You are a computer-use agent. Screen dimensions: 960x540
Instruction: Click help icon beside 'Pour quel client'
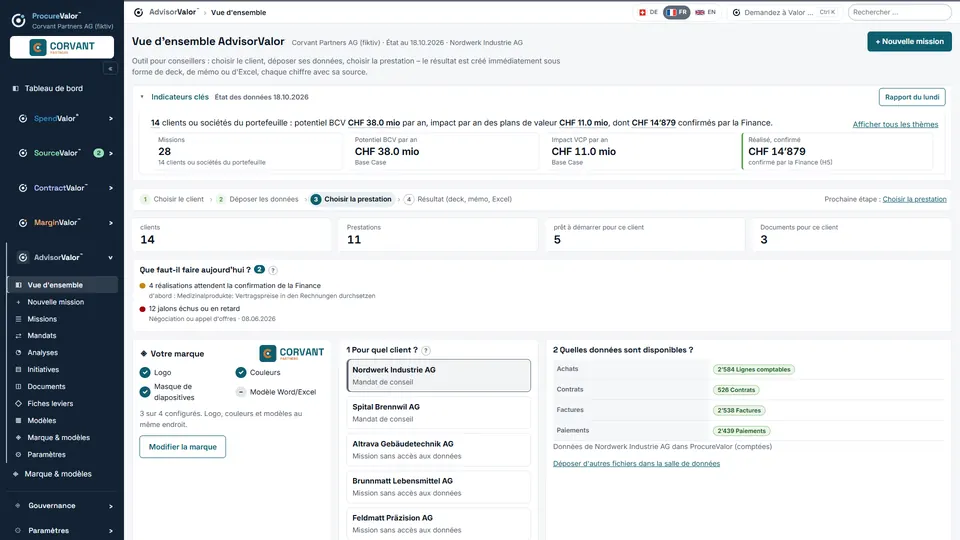[x=426, y=350]
